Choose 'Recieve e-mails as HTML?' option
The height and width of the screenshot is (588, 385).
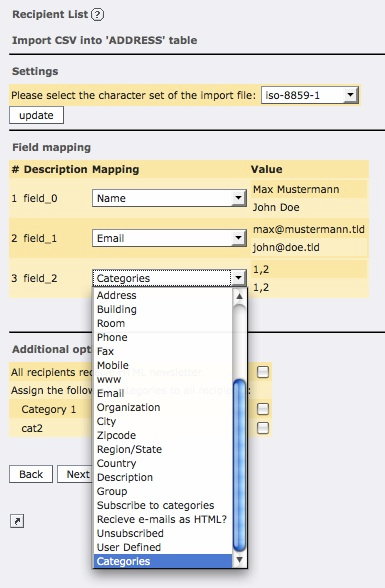click(162, 519)
